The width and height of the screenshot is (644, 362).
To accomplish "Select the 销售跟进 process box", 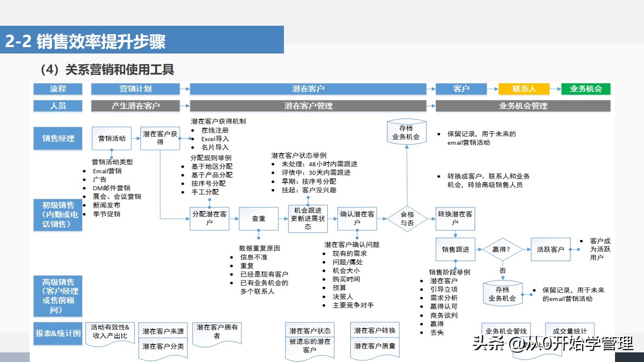I will coord(456,249).
